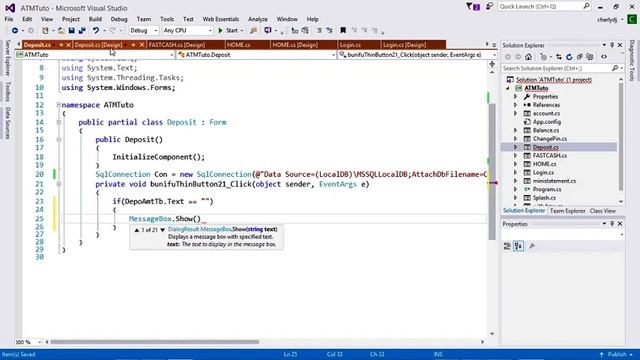The height and width of the screenshot is (360, 640).
Task: Close the Deposit.cs tab
Action: (x=68, y=45)
